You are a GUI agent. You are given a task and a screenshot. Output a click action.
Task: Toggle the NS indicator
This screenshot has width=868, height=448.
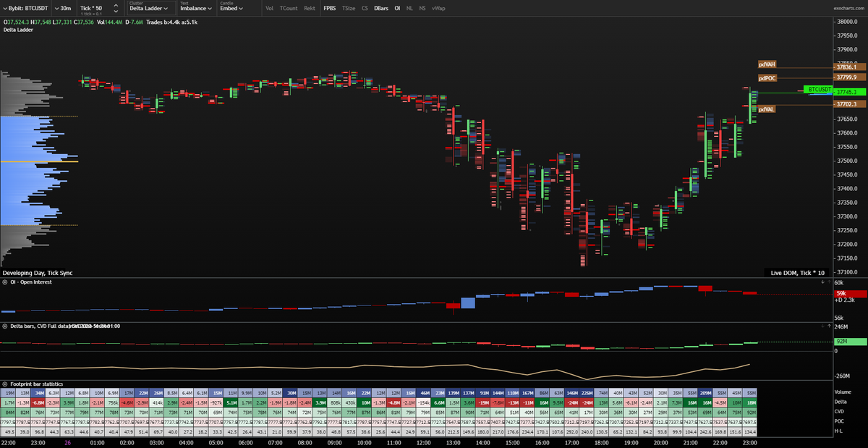tap(422, 9)
